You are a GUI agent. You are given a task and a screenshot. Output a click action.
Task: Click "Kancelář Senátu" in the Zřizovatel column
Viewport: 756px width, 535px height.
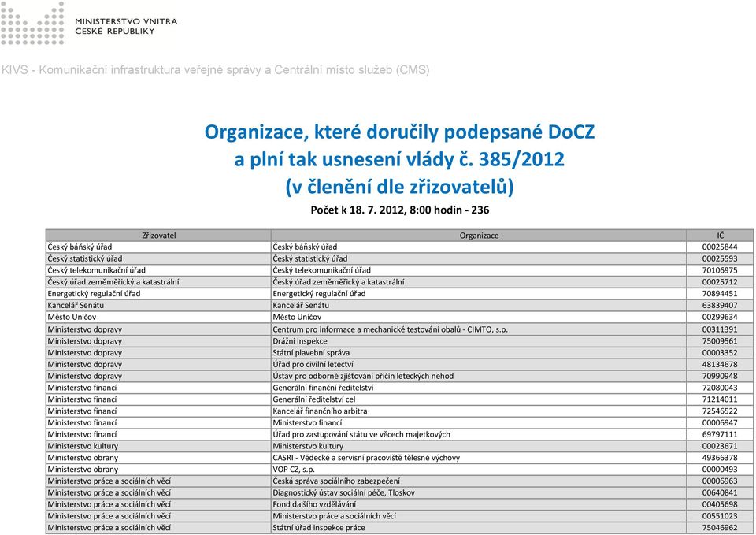point(76,306)
